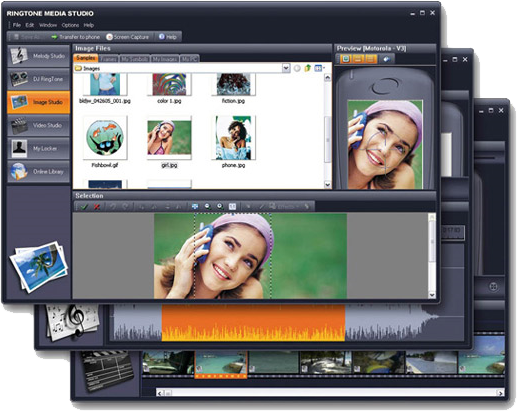
Task: Switch to the My PC tab
Action: pos(189,59)
